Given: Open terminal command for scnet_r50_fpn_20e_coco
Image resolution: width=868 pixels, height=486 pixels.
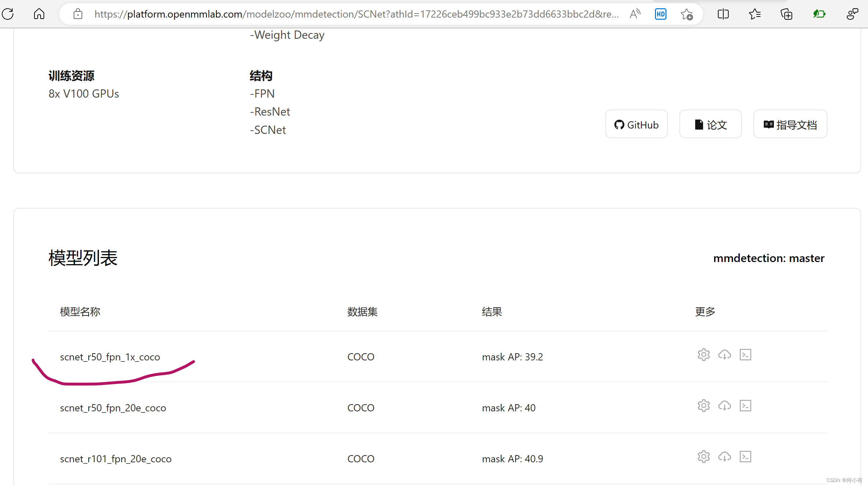Looking at the screenshot, I should (745, 406).
